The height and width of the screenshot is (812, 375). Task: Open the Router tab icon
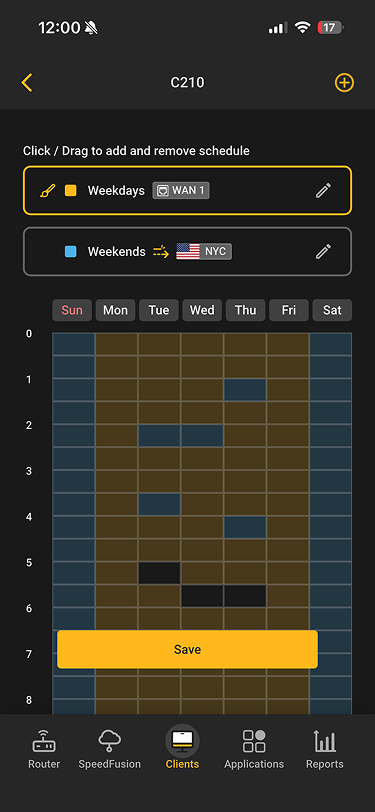pos(44,741)
